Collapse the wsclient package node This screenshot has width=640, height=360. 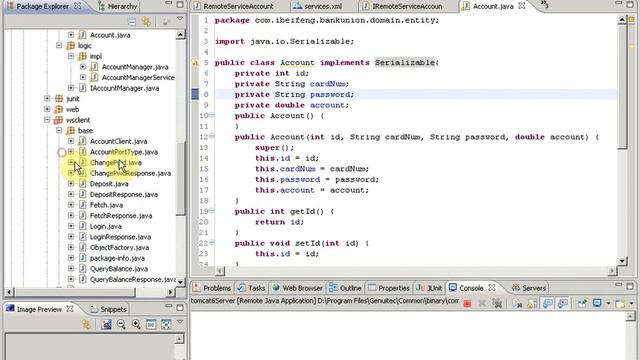[47, 120]
